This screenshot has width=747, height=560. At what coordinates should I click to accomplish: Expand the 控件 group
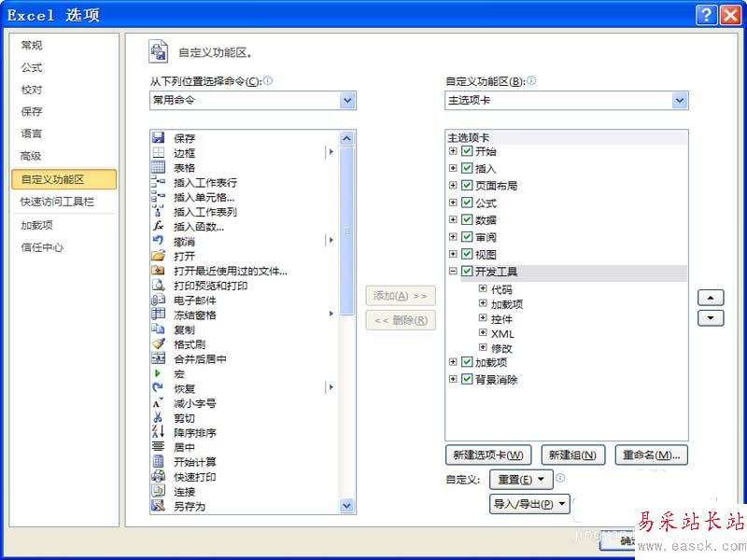[x=483, y=318]
